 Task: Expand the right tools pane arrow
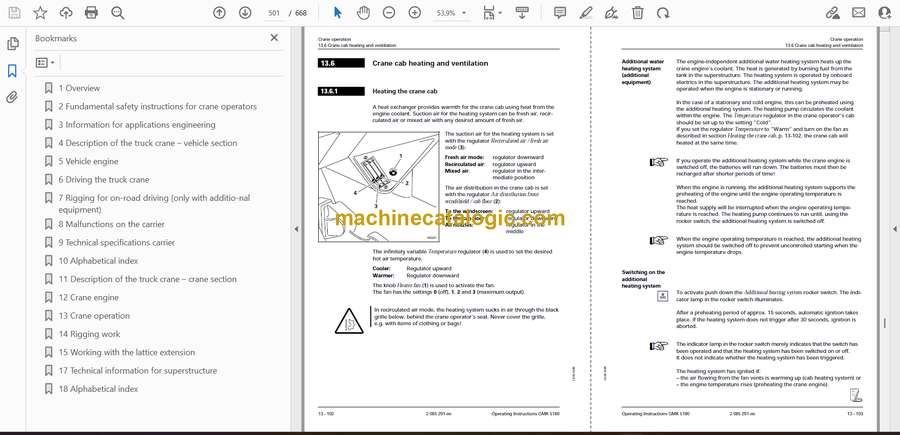coord(895,229)
